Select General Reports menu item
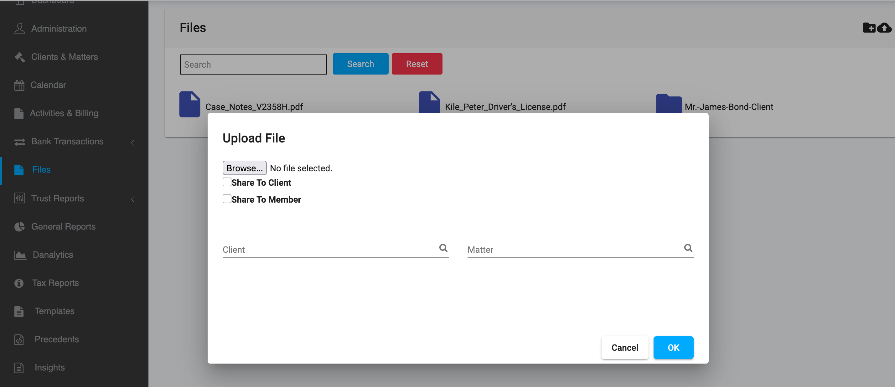895x387 pixels. pos(63,227)
